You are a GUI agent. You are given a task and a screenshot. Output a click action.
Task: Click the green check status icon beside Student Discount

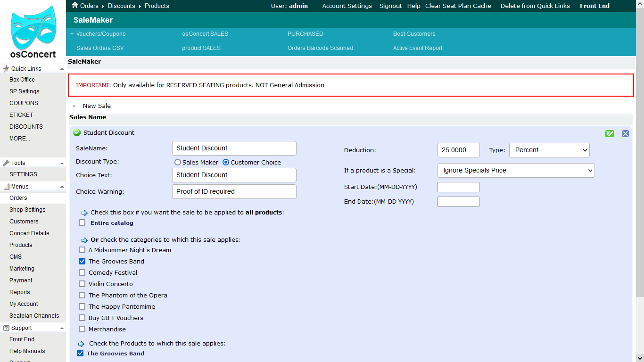tap(77, 133)
